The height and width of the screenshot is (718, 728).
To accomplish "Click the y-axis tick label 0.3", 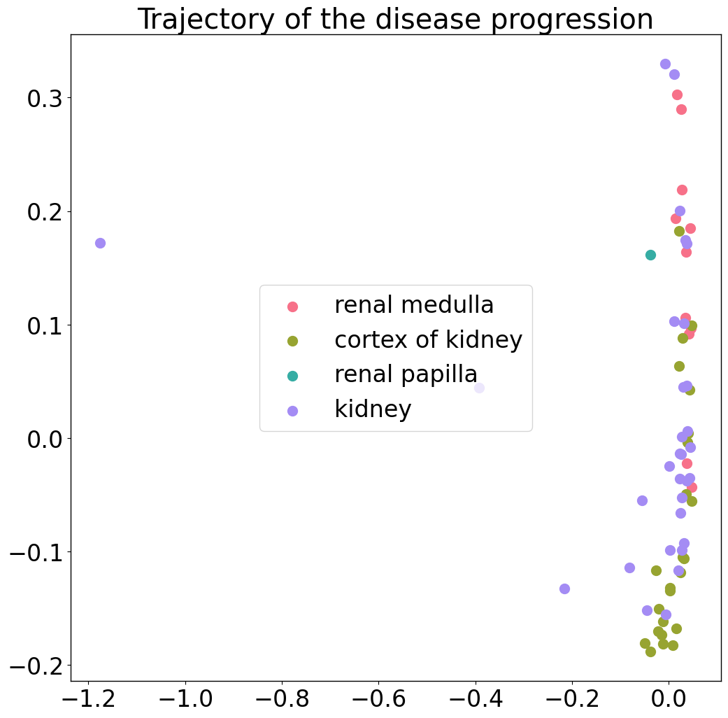I will [45, 99].
